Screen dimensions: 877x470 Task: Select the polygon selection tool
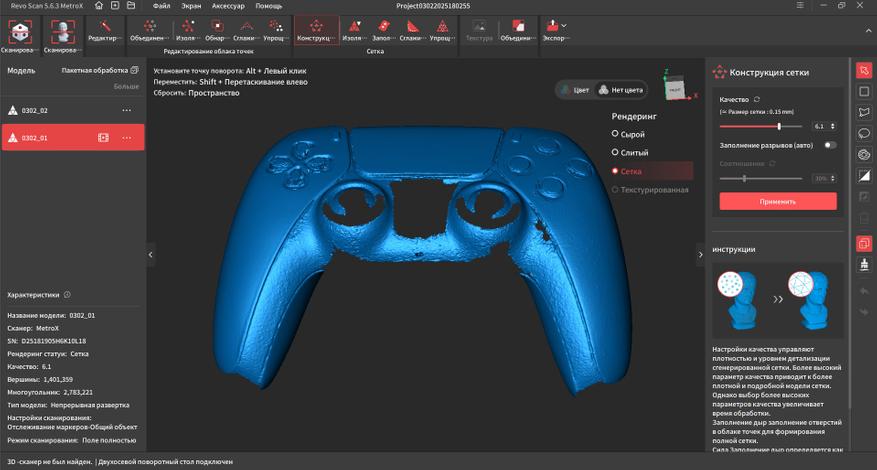864,112
